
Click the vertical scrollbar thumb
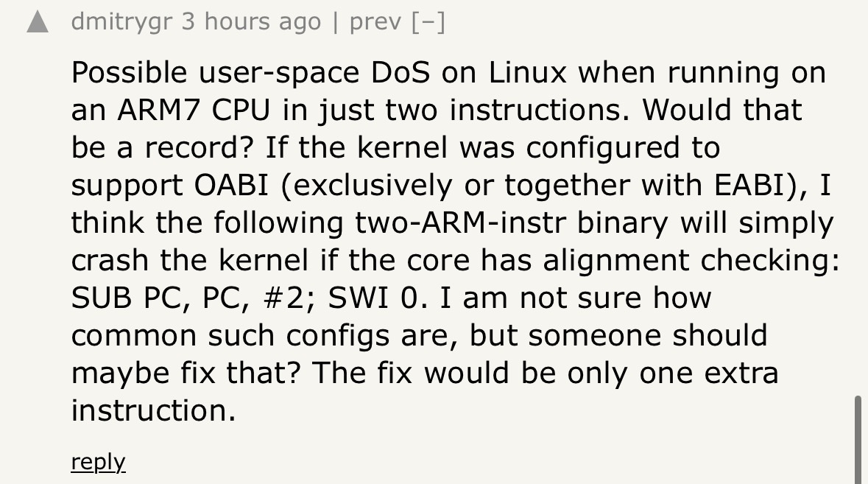click(x=857, y=439)
